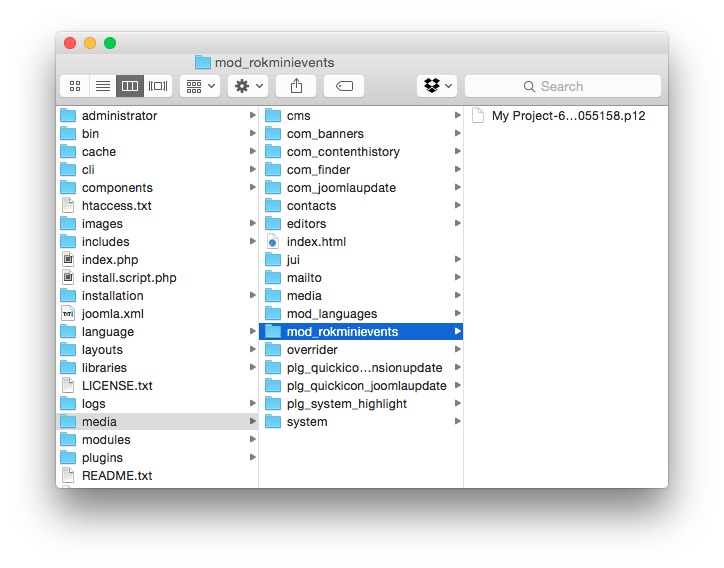Select the logs folder name

click(x=94, y=404)
